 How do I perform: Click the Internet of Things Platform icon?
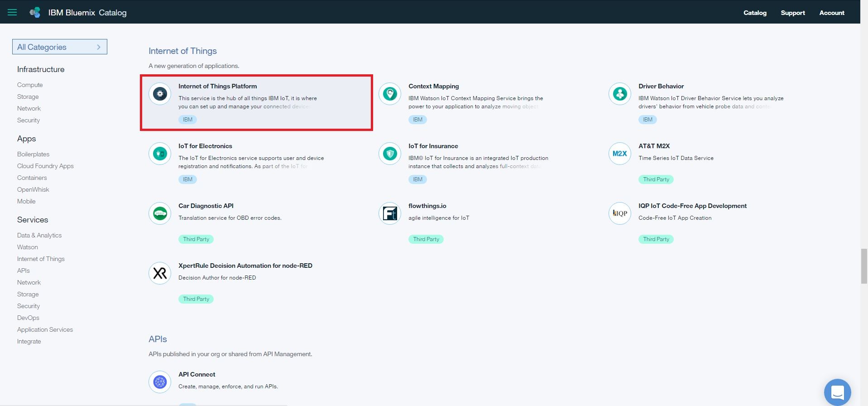[160, 94]
